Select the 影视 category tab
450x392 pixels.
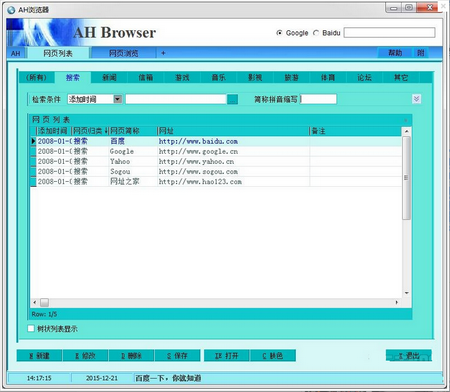coord(255,78)
